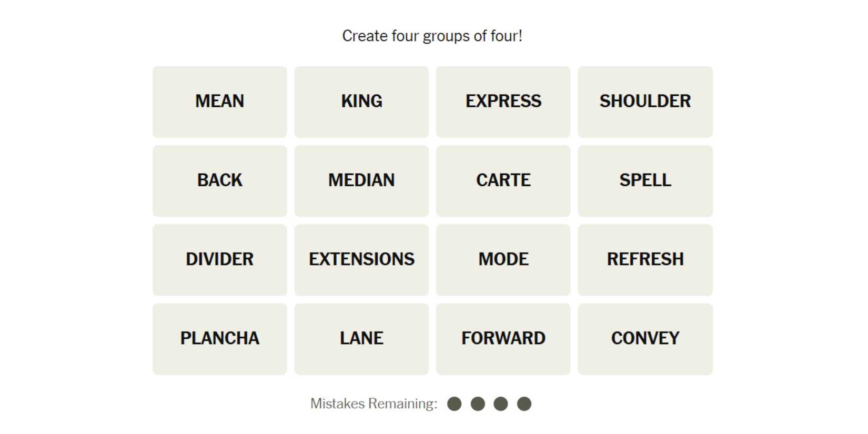The width and height of the screenshot is (868, 434).
Task: Choose the SPELL tile
Action: coord(645,180)
